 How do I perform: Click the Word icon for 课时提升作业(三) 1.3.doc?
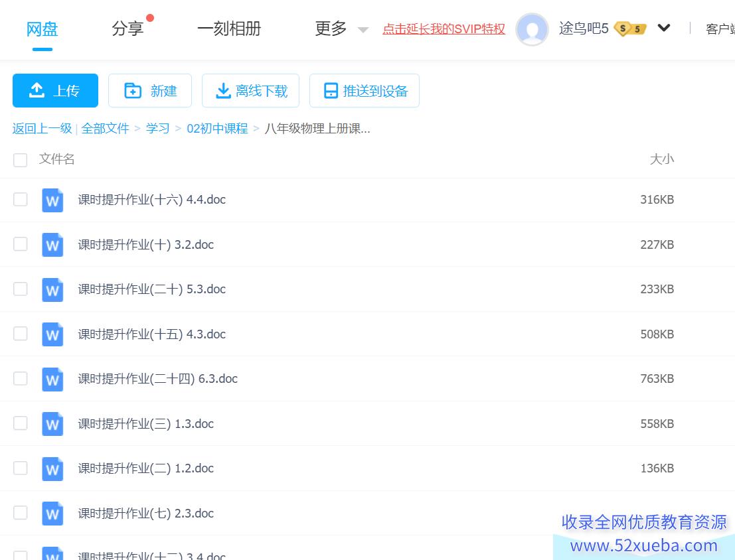pyautogui.click(x=52, y=423)
